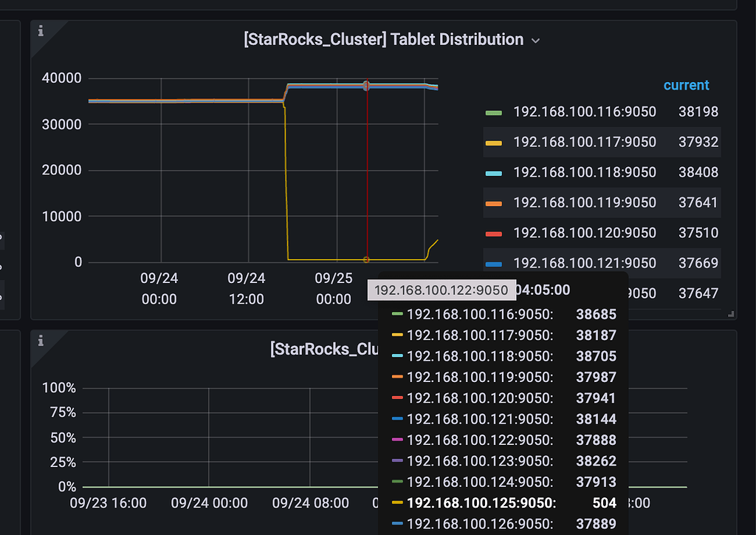Click the orange color swatch for 192.168.100.119
Screen dimensions: 756x535
coord(494,203)
